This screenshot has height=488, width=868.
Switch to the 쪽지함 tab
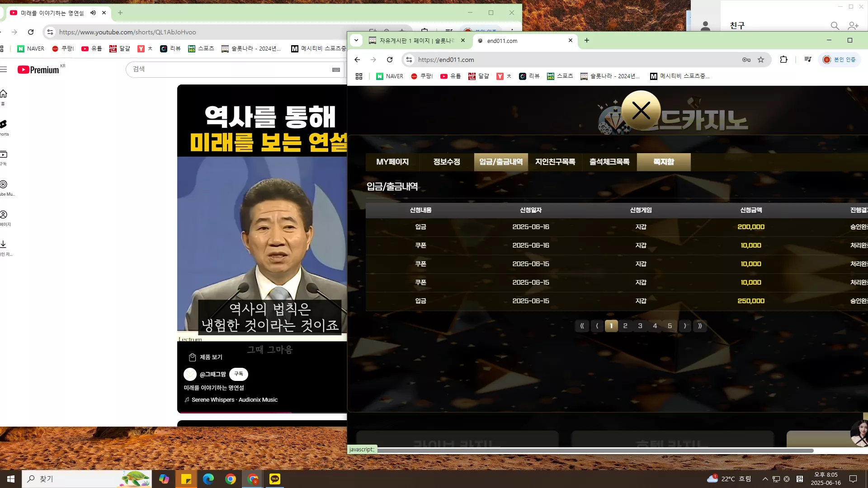tap(664, 162)
